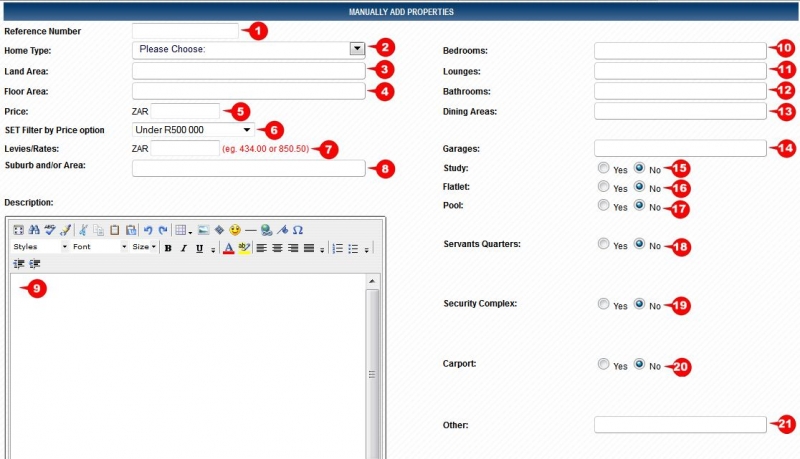Click the pen-shaped icon before Omega
800x459 pixels.
tap(282, 230)
